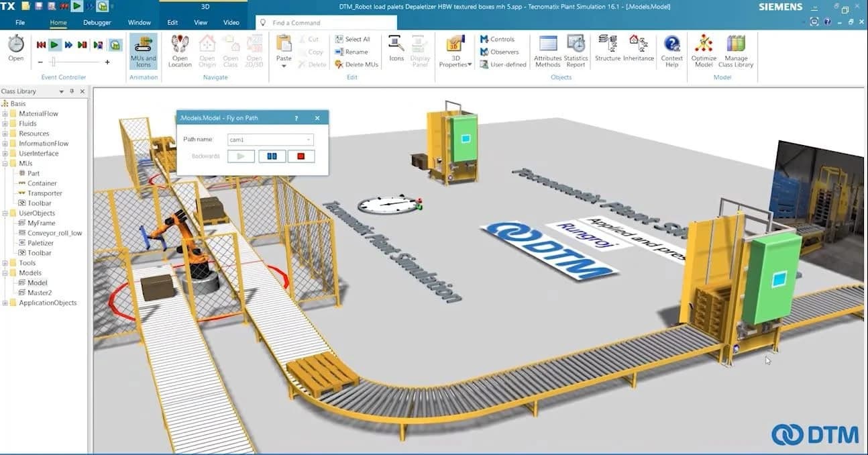868x455 pixels.
Task: Click Select All
Action: tap(352, 40)
